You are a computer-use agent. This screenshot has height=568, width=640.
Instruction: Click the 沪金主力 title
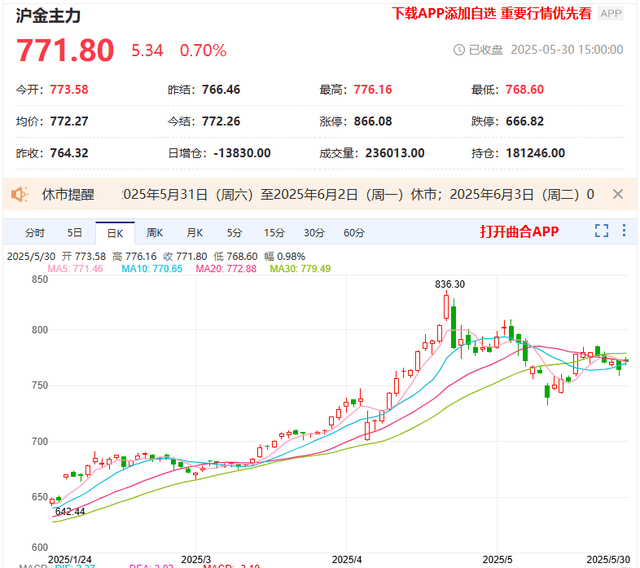48,16
